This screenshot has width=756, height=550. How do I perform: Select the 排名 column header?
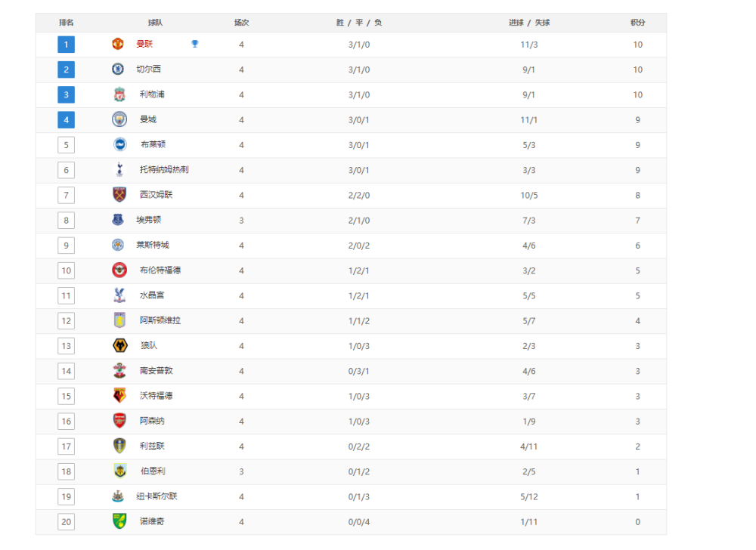click(x=66, y=23)
